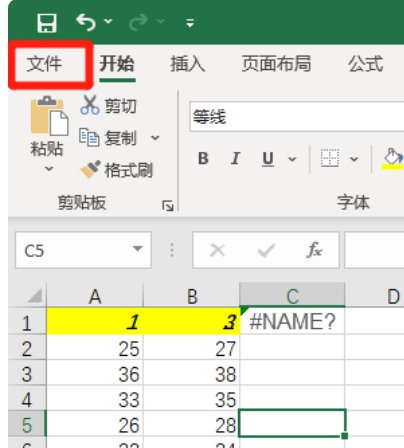Click cell B5 containing 28

(x=192, y=424)
